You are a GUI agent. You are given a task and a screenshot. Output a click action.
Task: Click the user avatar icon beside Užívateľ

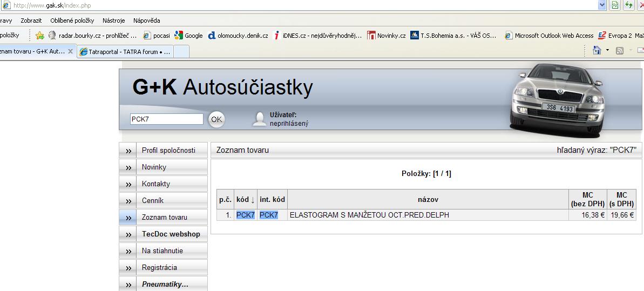pos(260,119)
